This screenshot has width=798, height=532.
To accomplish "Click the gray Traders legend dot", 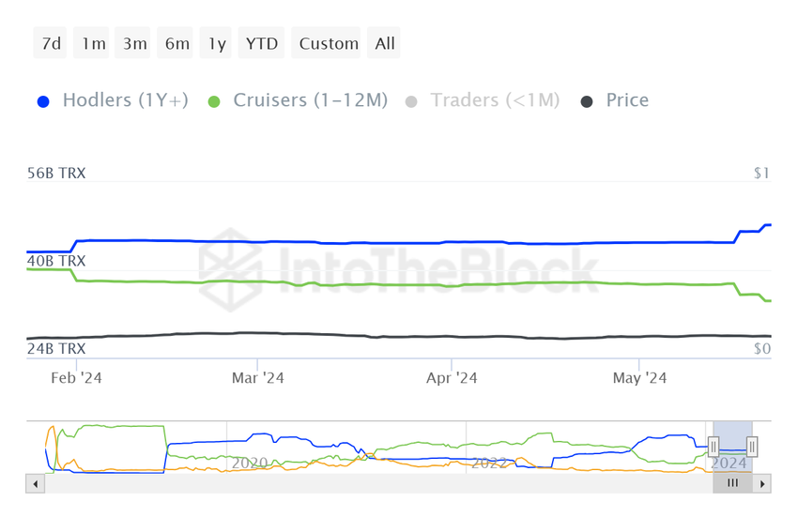I will pos(411,101).
